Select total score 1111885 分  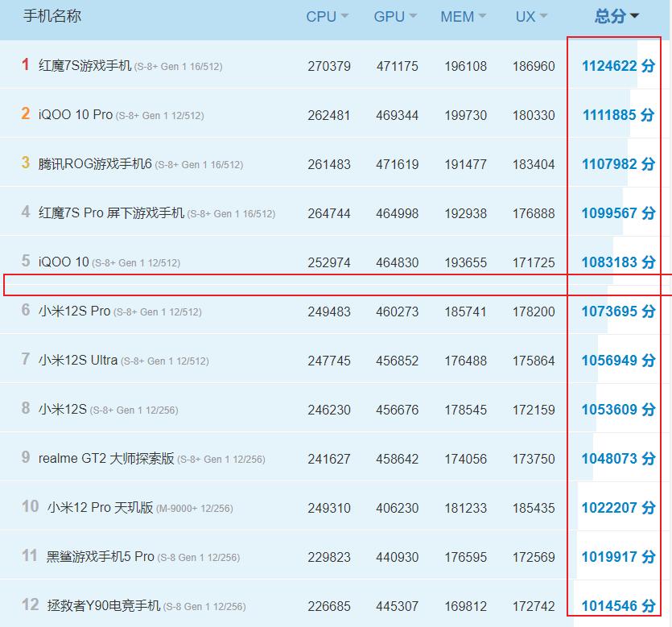[x=618, y=115]
